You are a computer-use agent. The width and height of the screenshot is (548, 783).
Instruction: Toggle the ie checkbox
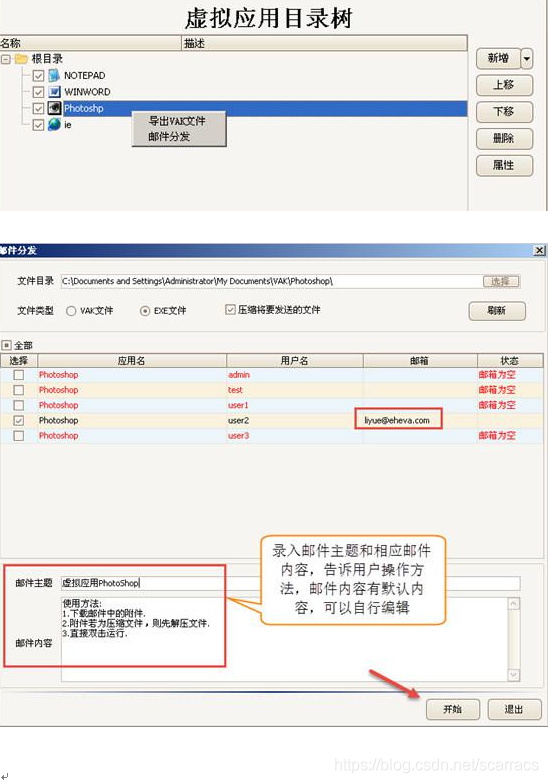point(38,125)
